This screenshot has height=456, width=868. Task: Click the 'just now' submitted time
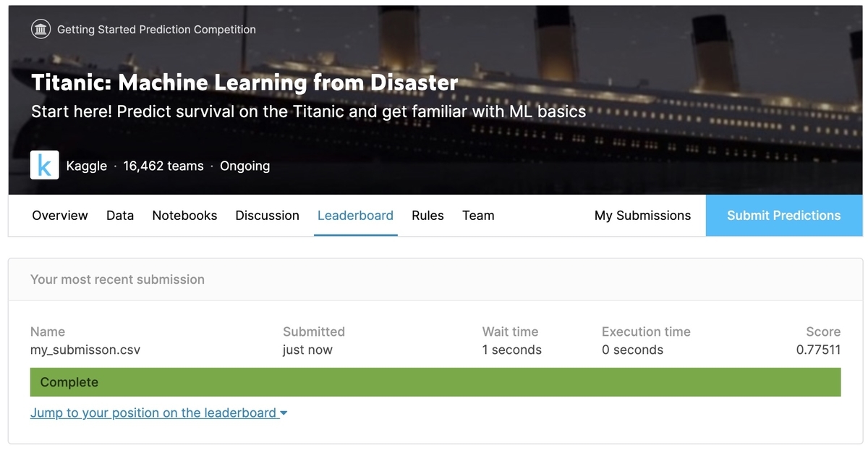tap(307, 350)
